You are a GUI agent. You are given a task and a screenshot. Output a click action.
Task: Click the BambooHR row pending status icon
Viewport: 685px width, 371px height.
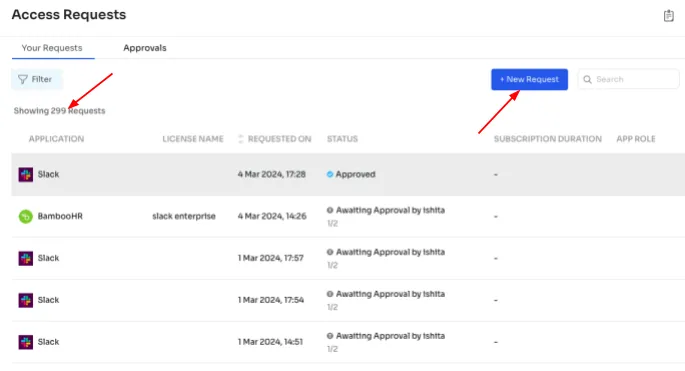(330, 210)
